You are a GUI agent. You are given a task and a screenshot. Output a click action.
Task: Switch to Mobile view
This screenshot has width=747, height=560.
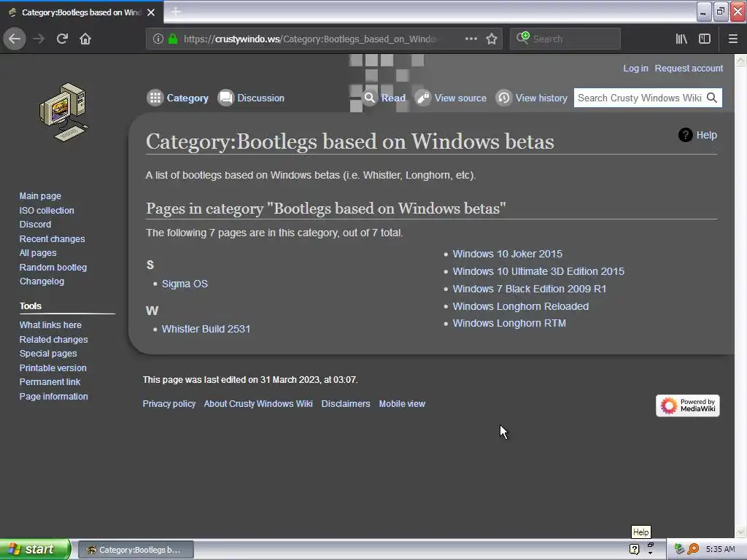coord(402,403)
